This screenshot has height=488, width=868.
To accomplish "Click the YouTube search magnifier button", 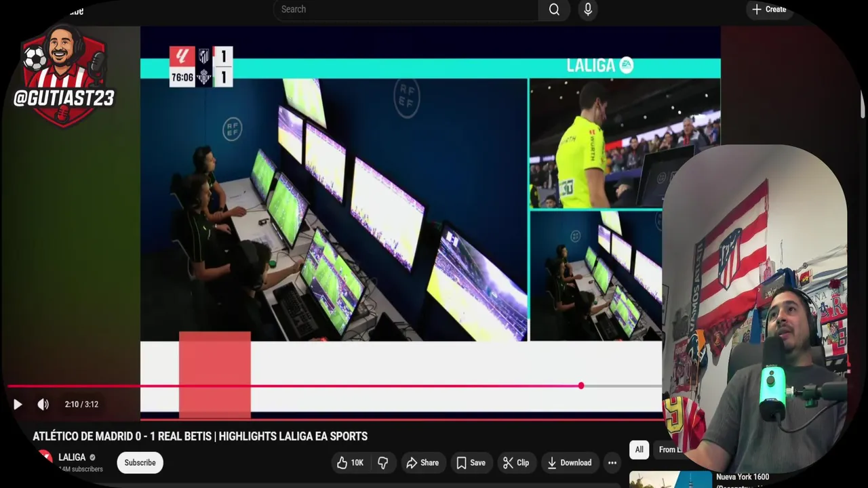I will pos(554,9).
